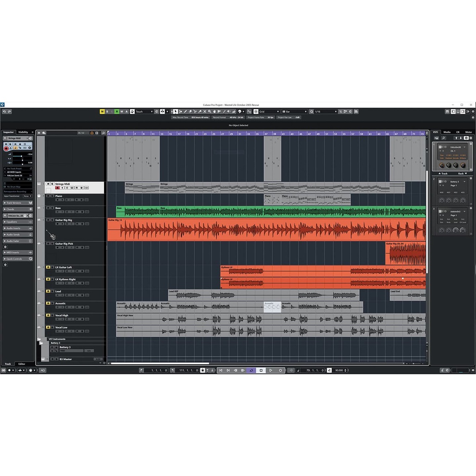Viewport: 476px width, 476px height.
Task: Click the Add Track Instrument icon in VSTi panel
Action: pyautogui.click(x=436, y=138)
